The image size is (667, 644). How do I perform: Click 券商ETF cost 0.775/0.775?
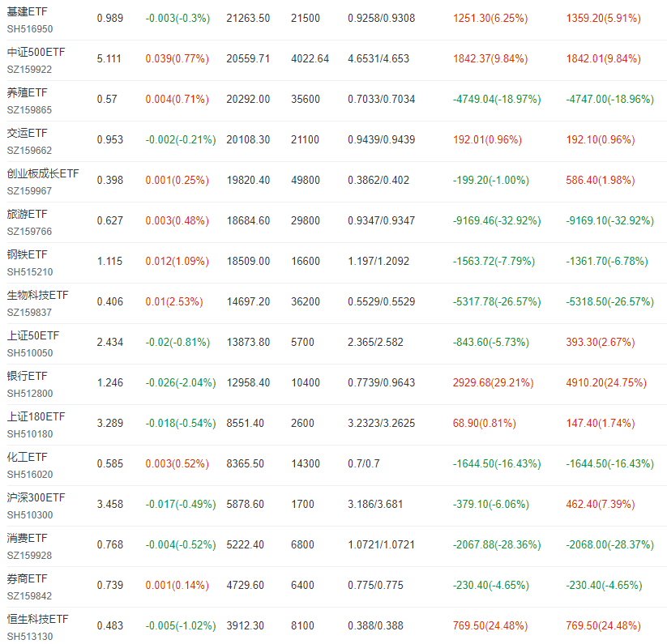point(375,585)
